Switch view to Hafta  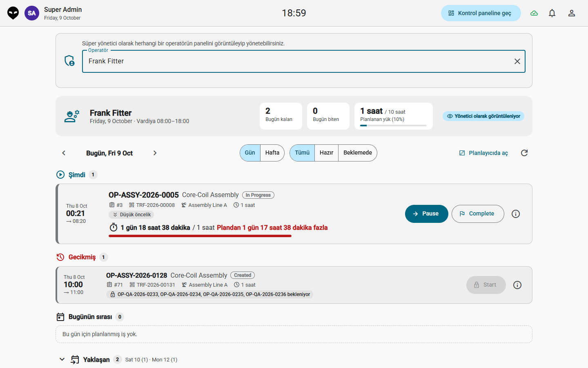272,153
